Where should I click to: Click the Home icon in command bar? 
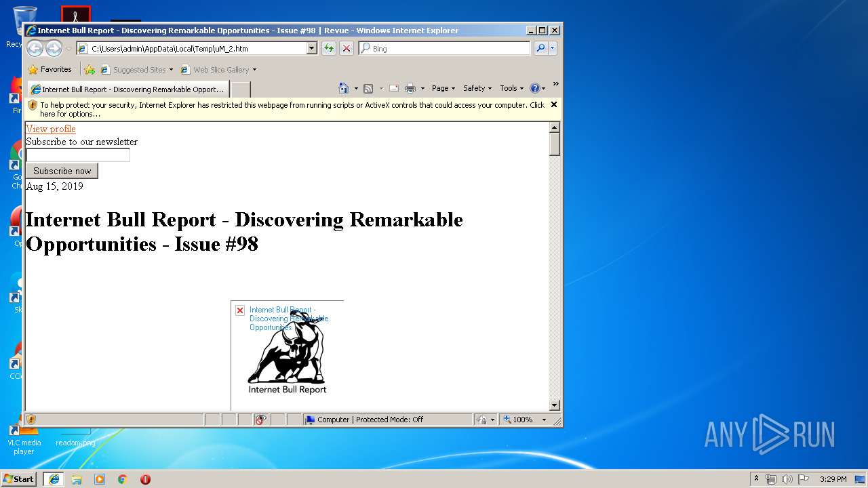click(x=344, y=88)
